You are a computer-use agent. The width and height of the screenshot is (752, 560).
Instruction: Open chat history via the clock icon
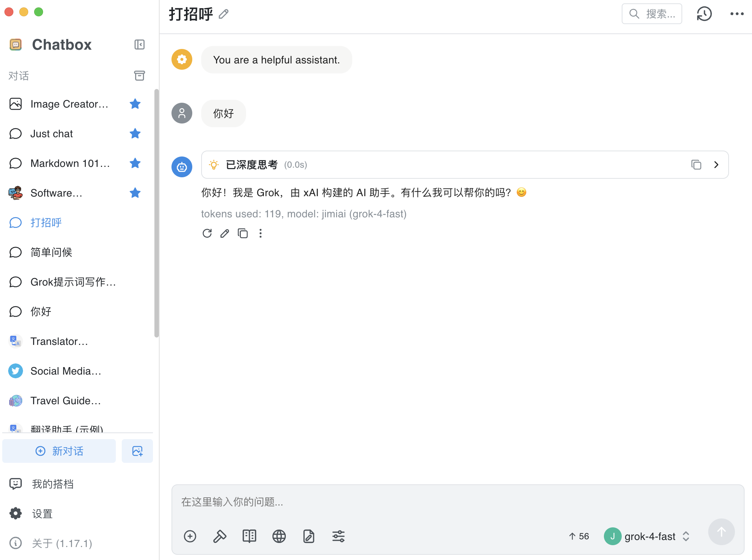(704, 14)
